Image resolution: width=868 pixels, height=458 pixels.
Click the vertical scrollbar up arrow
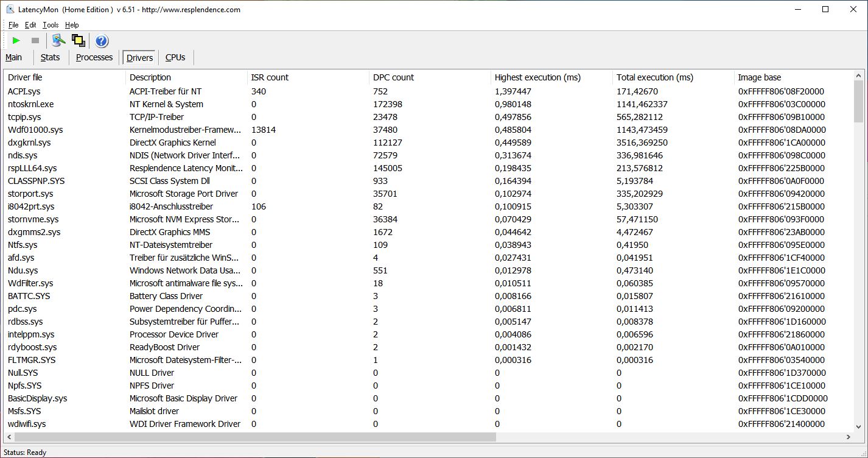pos(859,76)
